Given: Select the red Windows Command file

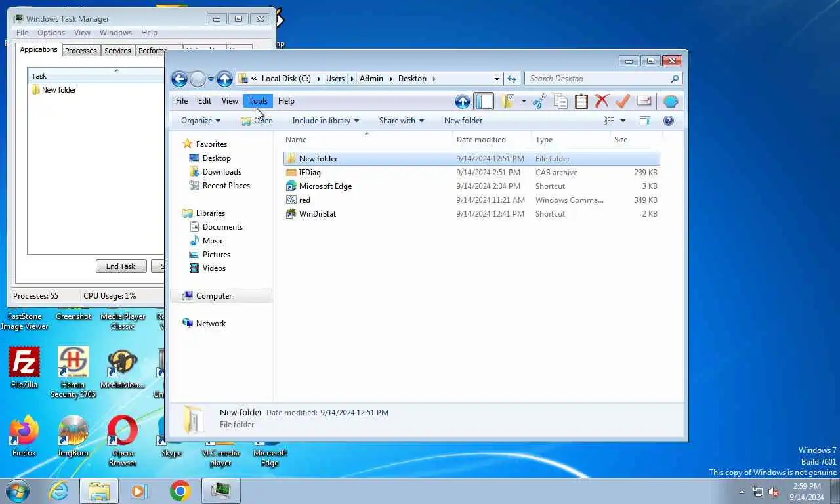Looking at the screenshot, I should click(x=472, y=200).
